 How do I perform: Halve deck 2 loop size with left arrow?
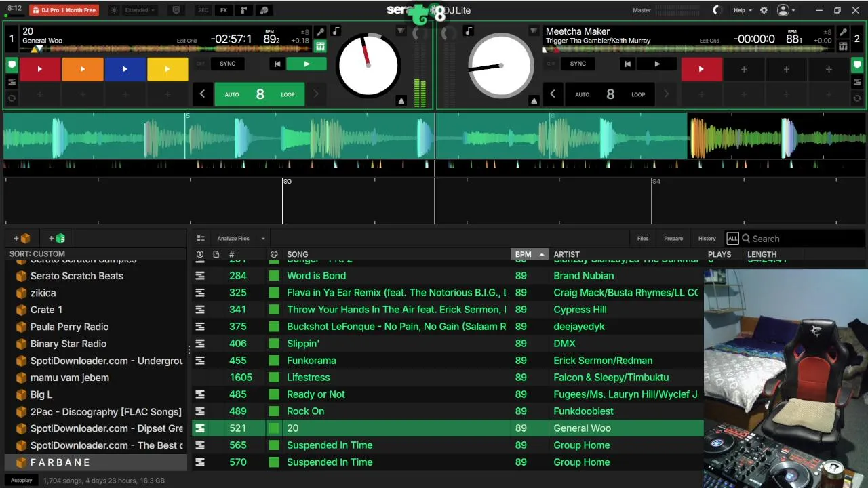(553, 94)
